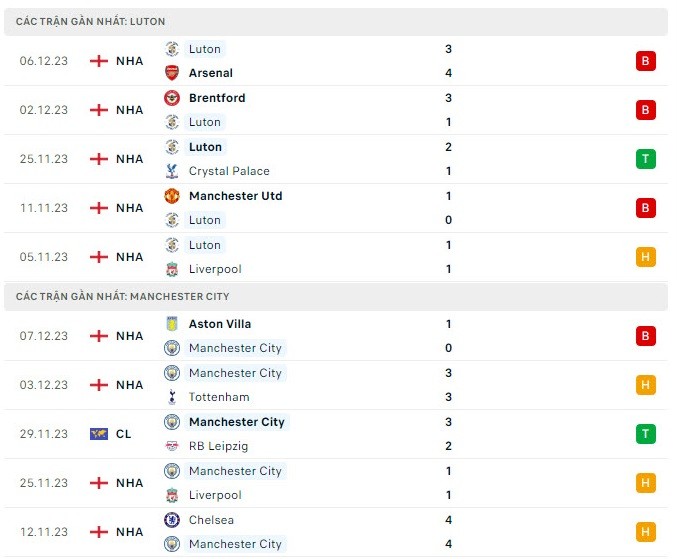Click the Arsenal club crest
The width and height of the screenshot is (677, 559).
[172, 73]
